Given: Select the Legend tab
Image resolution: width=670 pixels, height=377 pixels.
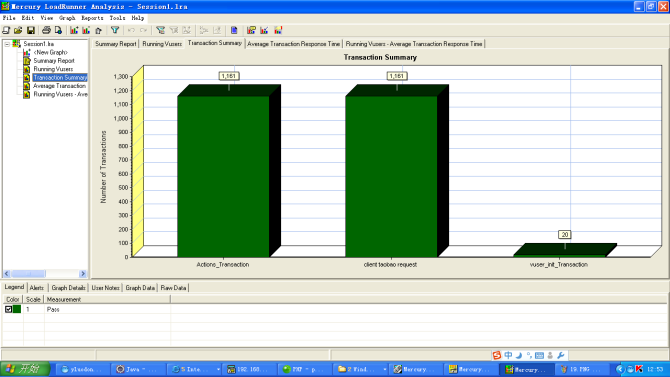Looking at the screenshot, I should pos(14,287).
